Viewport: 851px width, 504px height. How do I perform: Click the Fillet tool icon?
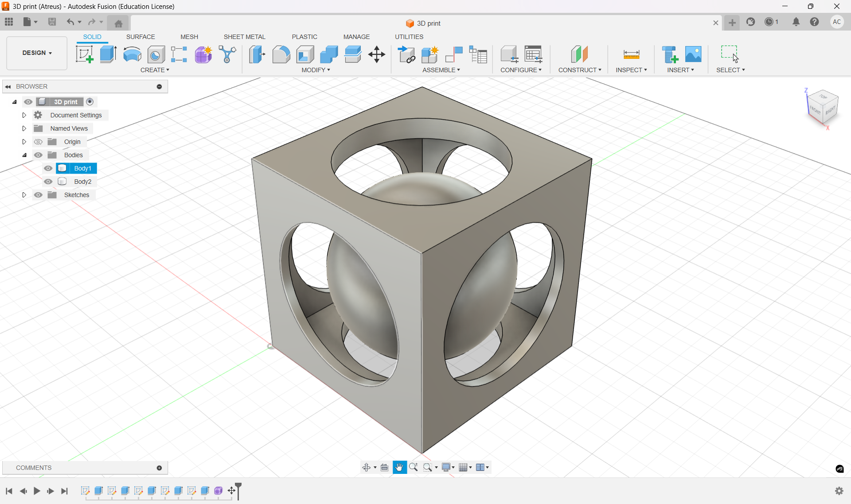(281, 54)
